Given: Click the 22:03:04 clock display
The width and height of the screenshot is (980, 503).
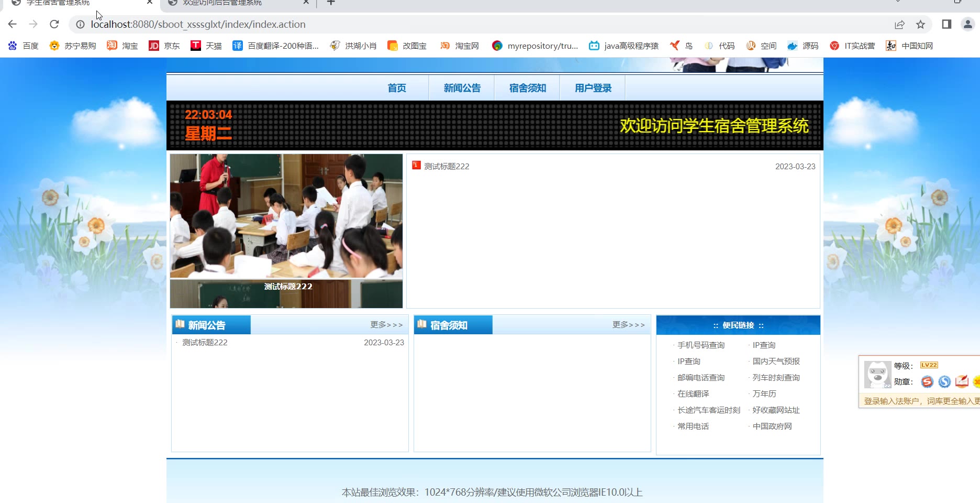Looking at the screenshot, I should point(208,115).
